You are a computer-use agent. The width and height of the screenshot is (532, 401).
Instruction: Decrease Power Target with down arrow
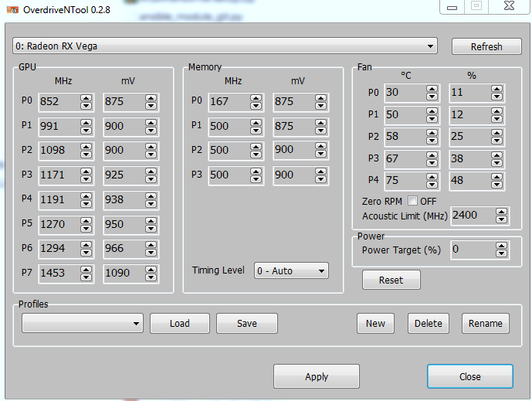(x=501, y=253)
